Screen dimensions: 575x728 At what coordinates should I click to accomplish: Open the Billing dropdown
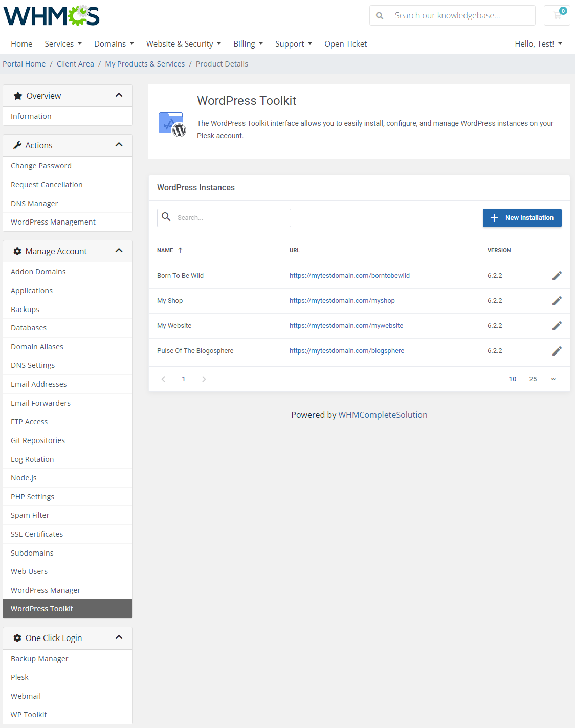click(248, 44)
